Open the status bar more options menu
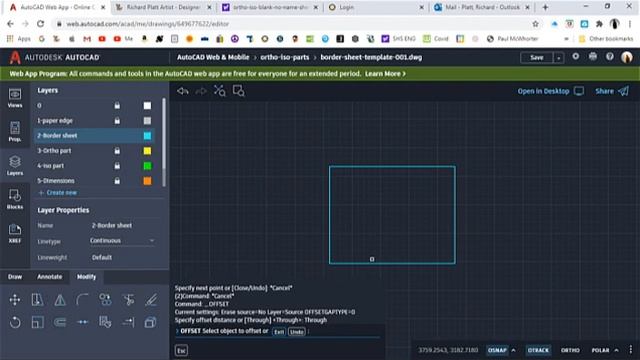The image size is (640, 360). pos(631,350)
